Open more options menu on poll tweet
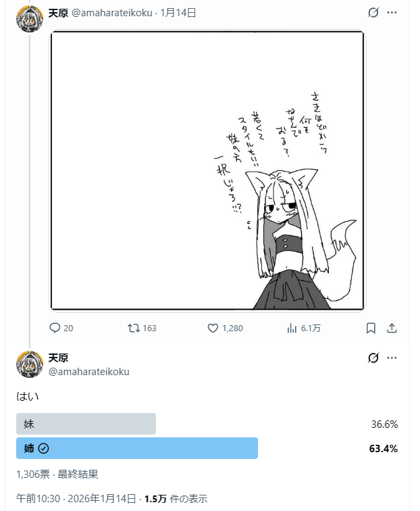Image resolution: width=420 pixels, height=511 pixels. pos(393,358)
